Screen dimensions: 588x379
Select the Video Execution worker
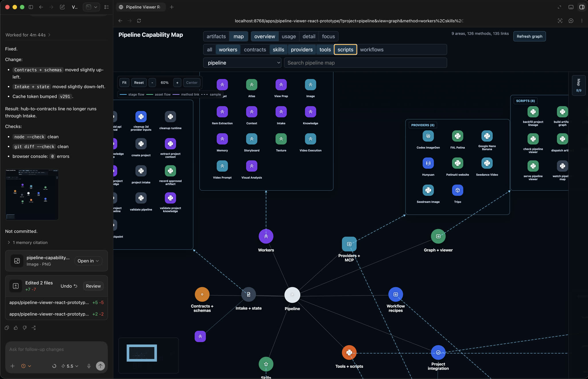point(310,139)
